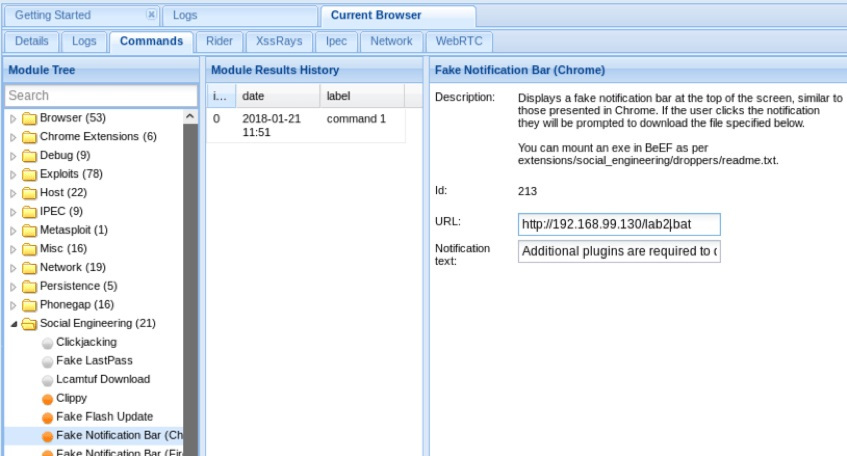Click the Debug folder icon

point(29,156)
